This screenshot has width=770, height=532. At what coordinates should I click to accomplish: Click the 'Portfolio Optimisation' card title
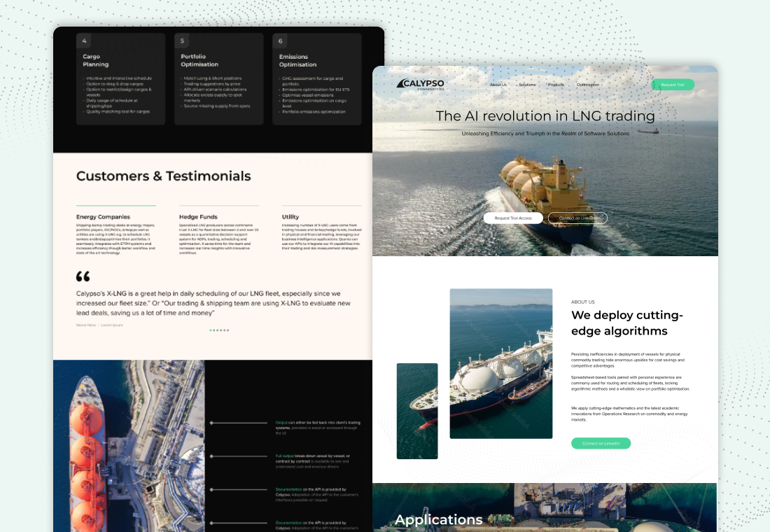pyautogui.click(x=199, y=60)
